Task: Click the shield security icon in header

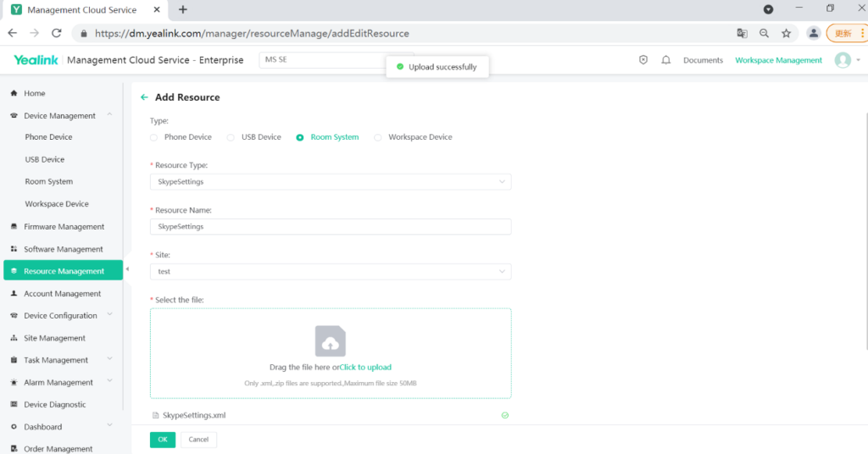Action: (x=643, y=60)
